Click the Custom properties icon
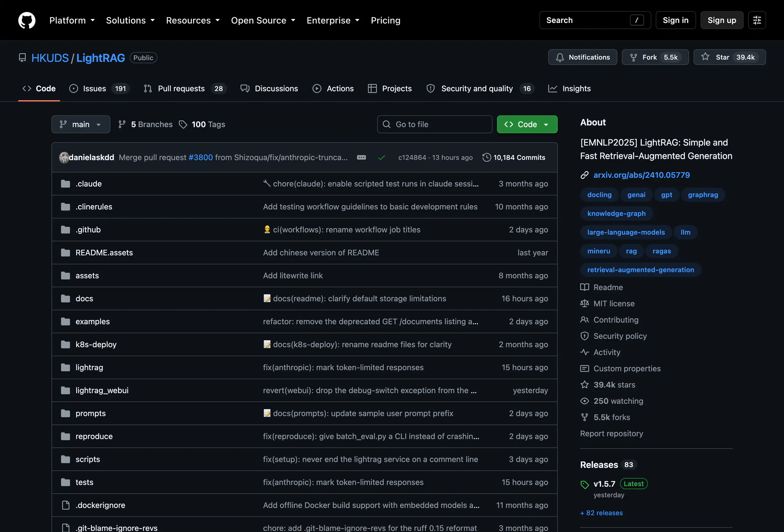 pos(585,368)
